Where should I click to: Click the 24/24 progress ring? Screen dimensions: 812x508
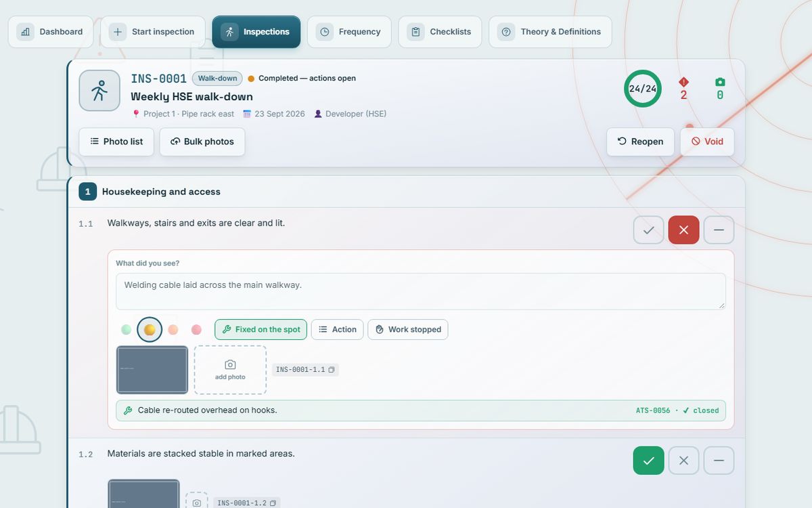pyautogui.click(x=643, y=89)
